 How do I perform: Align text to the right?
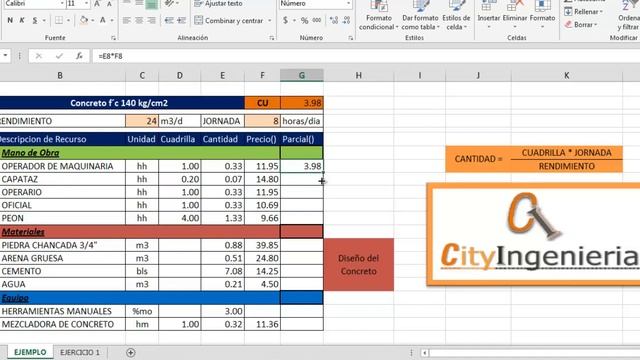[151, 20]
